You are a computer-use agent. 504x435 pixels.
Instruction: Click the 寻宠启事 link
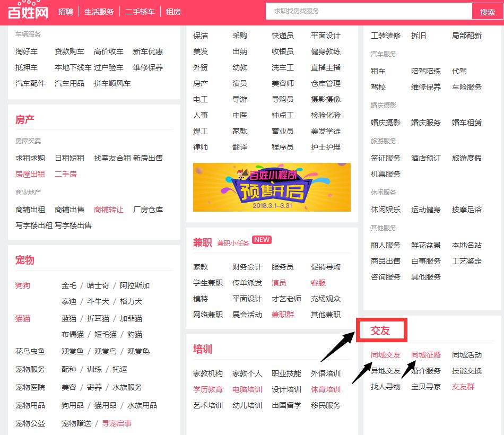click(x=117, y=423)
